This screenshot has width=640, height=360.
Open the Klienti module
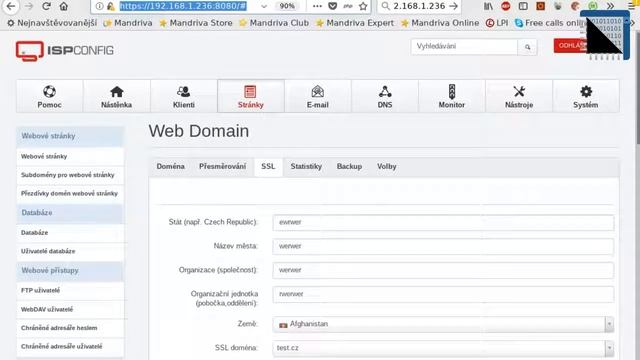coord(184,96)
